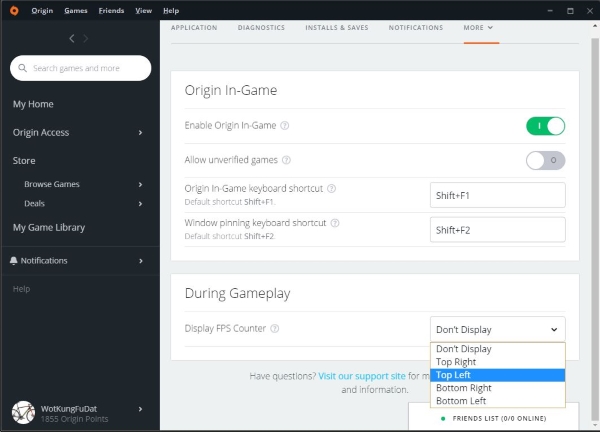This screenshot has width=600, height=432.
Task: Choose Bottom Left FPS position
Action: pyautogui.click(x=497, y=401)
